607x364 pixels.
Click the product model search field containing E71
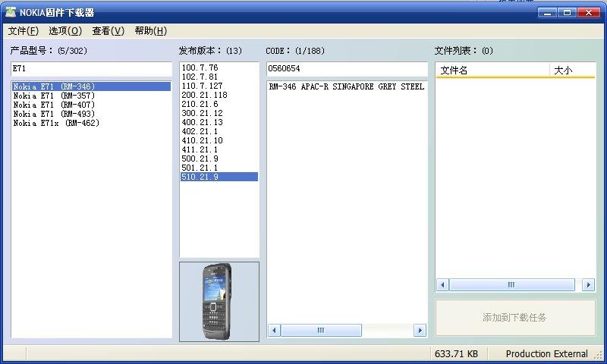click(x=91, y=69)
